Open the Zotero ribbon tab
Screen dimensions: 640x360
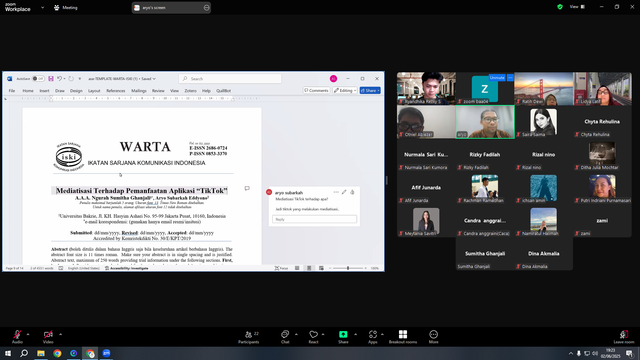point(190,91)
